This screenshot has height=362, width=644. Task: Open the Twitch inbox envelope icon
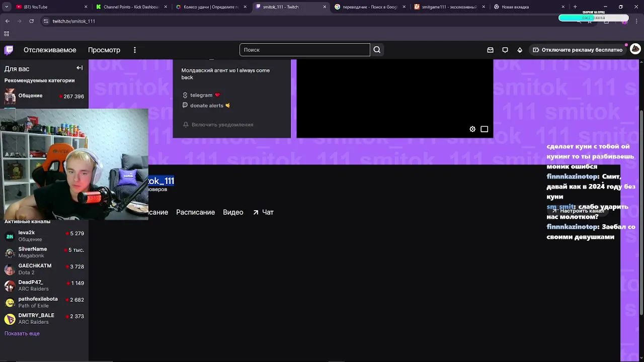pyautogui.click(x=490, y=50)
